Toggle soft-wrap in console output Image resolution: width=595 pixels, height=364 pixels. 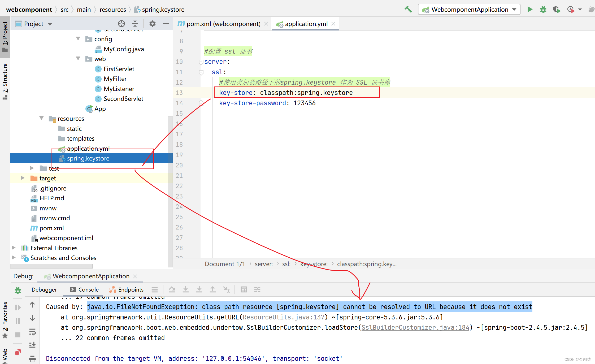click(32, 332)
